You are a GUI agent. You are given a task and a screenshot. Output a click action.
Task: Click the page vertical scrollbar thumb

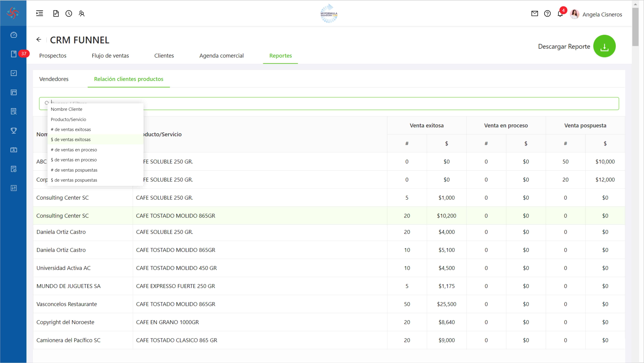(x=635, y=27)
